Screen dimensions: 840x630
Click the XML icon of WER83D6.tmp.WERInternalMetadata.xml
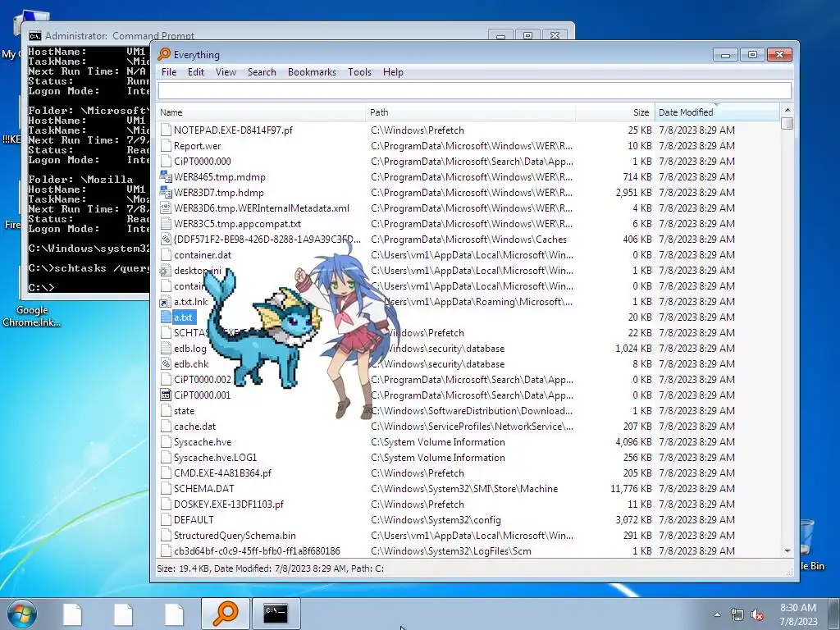pyautogui.click(x=166, y=208)
